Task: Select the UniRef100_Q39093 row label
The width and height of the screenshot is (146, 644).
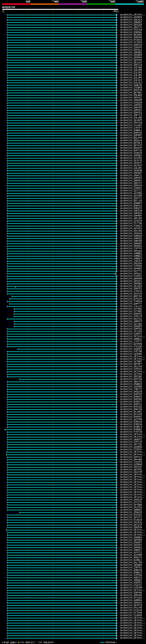Action: (x=131, y=47)
